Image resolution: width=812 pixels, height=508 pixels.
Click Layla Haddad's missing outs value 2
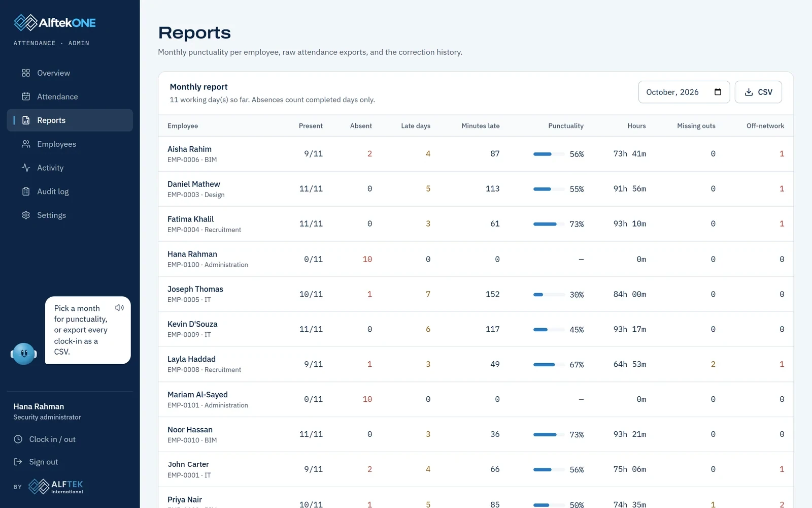point(713,364)
